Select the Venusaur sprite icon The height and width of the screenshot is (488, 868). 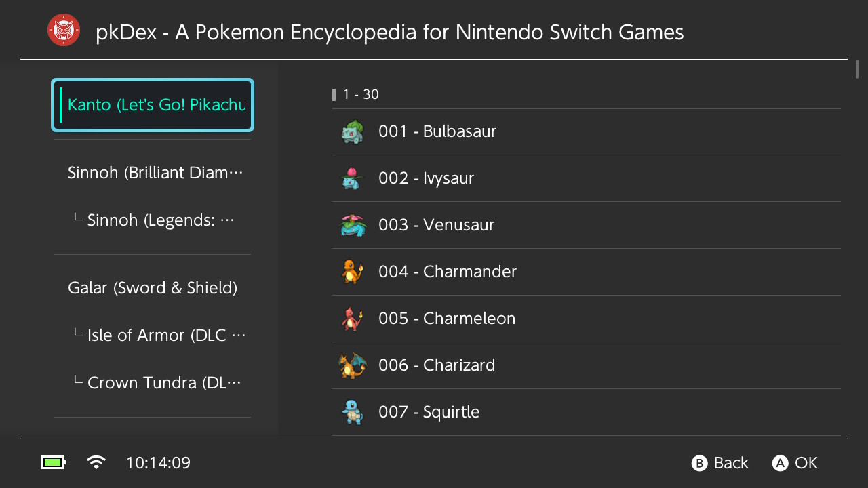353,225
